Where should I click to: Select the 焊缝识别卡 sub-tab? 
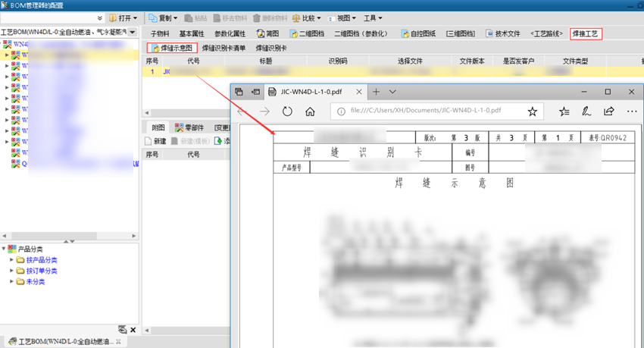coord(271,48)
